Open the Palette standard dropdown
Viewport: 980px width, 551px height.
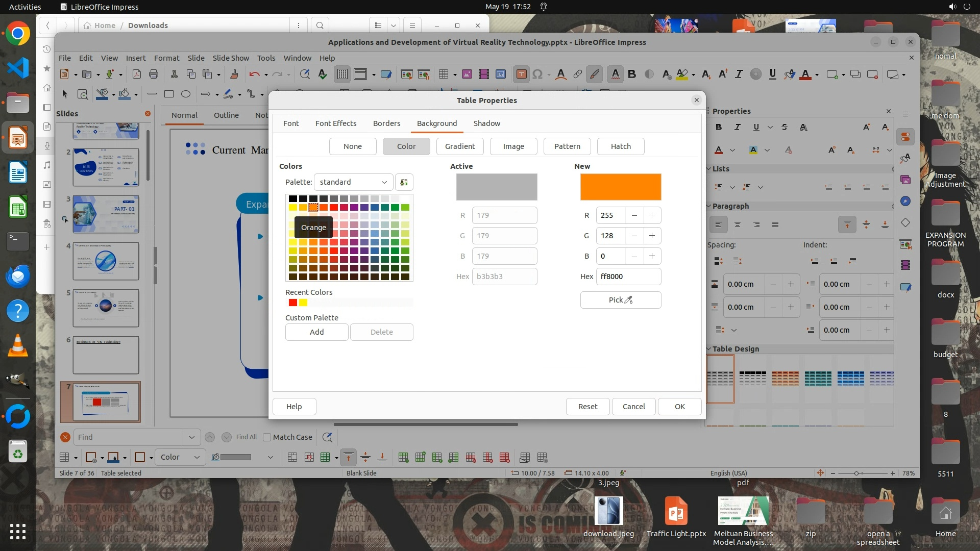[x=353, y=182]
